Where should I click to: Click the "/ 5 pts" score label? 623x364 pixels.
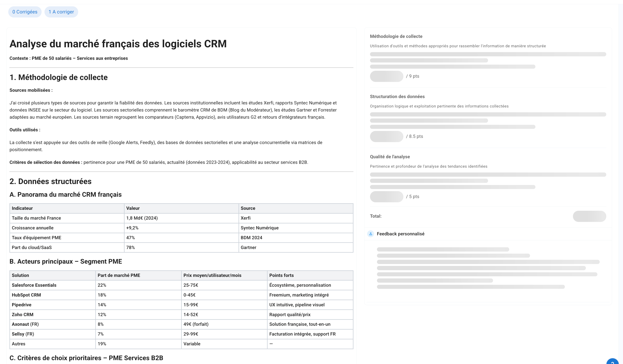pos(413,197)
